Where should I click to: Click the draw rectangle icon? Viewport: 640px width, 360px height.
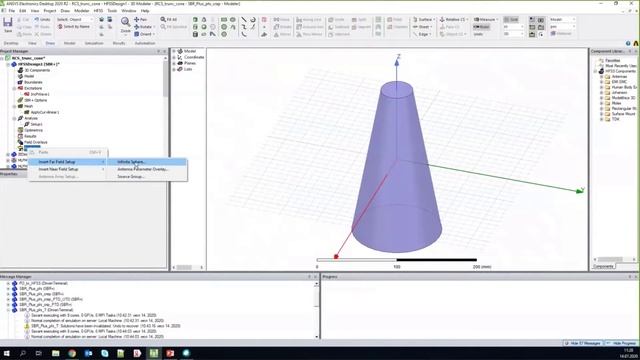(x=224, y=20)
